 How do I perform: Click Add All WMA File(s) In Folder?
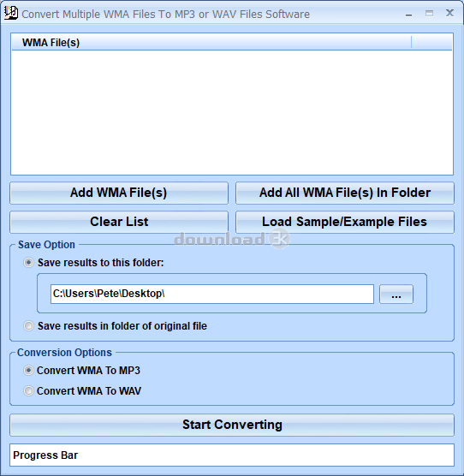tap(345, 193)
